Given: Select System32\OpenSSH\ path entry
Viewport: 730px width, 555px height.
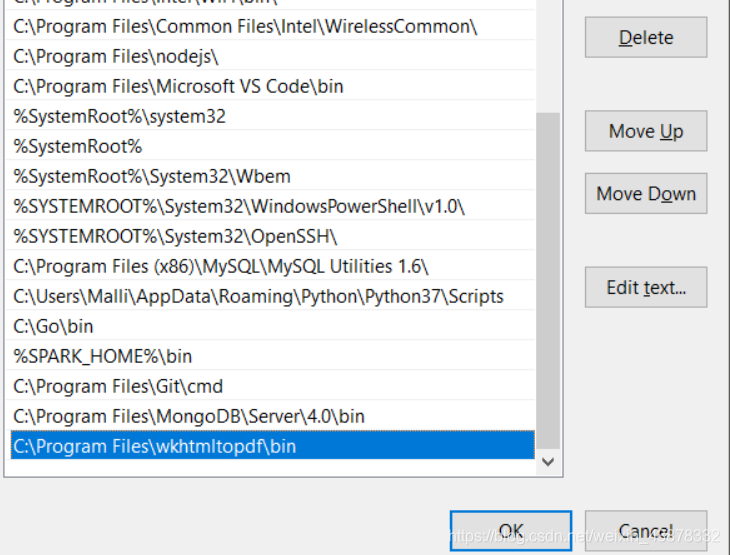Looking at the screenshot, I should pos(270,237).
